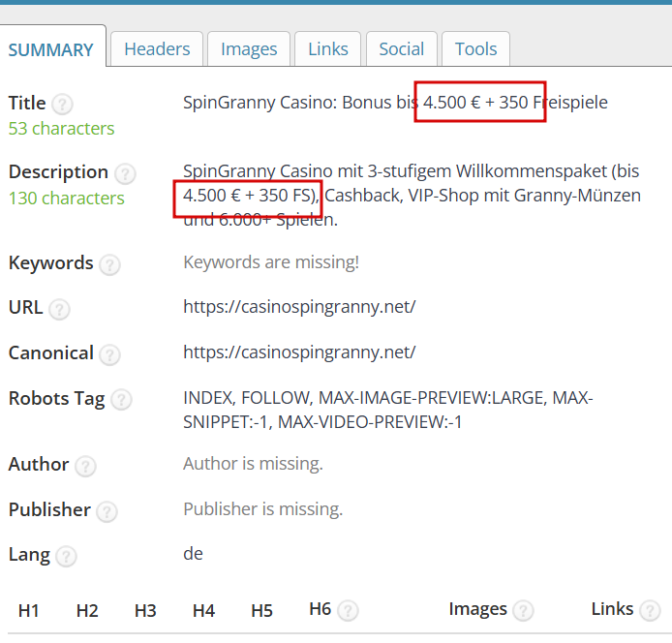
Task: Switch to the Images tab
Action: (x=249, y=48)
